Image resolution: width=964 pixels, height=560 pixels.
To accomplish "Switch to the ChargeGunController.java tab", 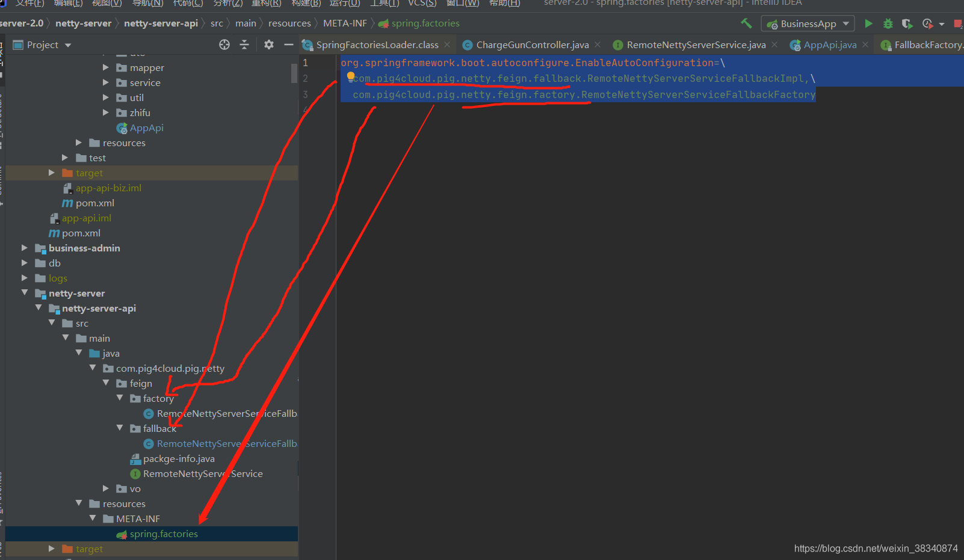I will (532, 45).
